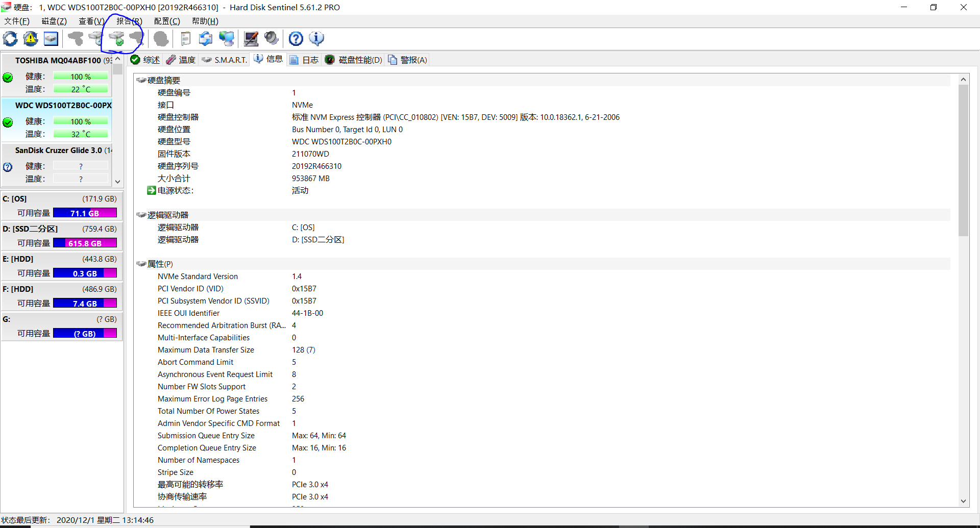Select the D: [SSD二分区] partition

[61, 236]
